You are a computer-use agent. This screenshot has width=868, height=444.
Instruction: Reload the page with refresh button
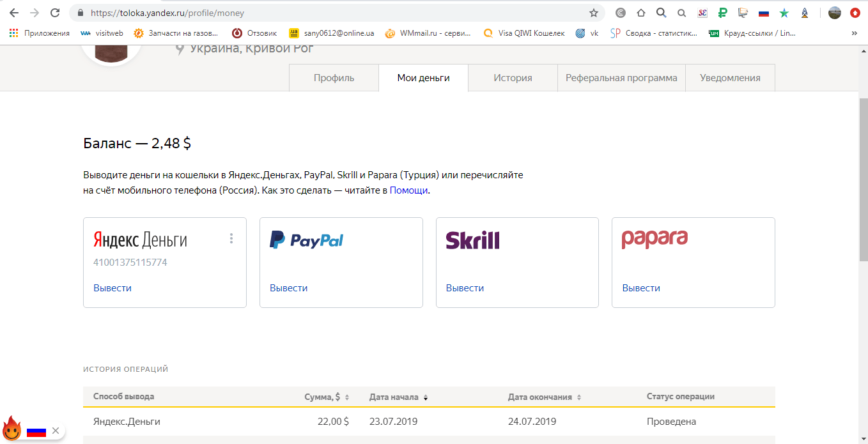(55, 13)
